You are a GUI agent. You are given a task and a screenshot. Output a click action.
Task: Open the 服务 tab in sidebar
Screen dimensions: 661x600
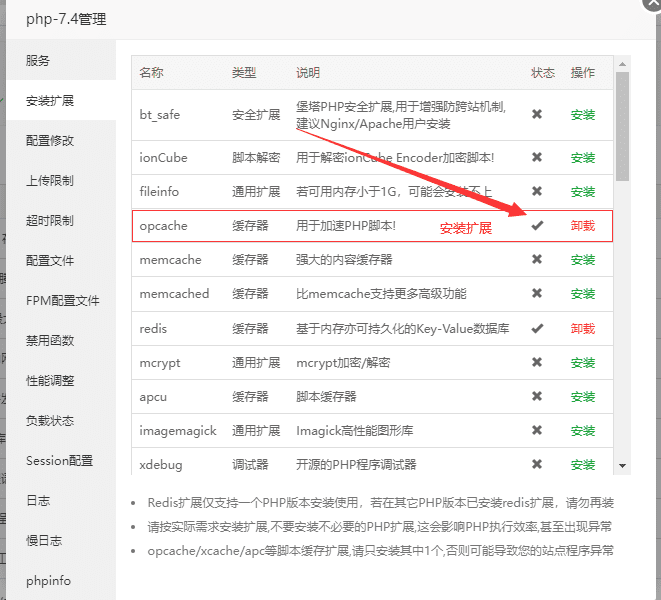(x=61, y=60)
